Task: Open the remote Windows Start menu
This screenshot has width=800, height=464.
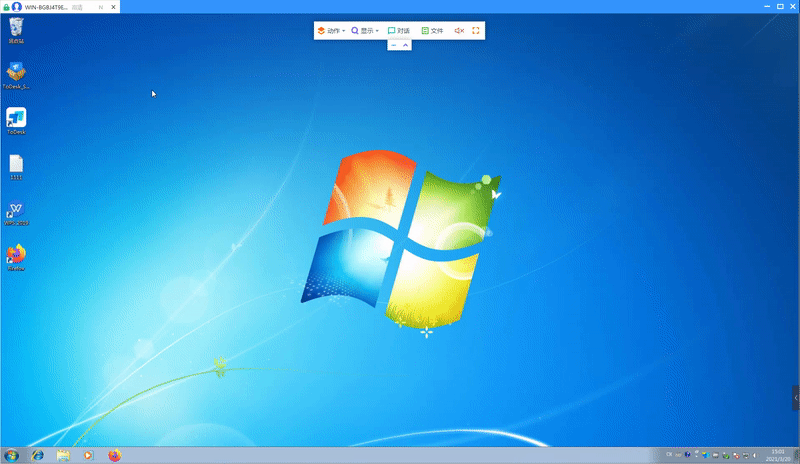Action: (11, 455)
